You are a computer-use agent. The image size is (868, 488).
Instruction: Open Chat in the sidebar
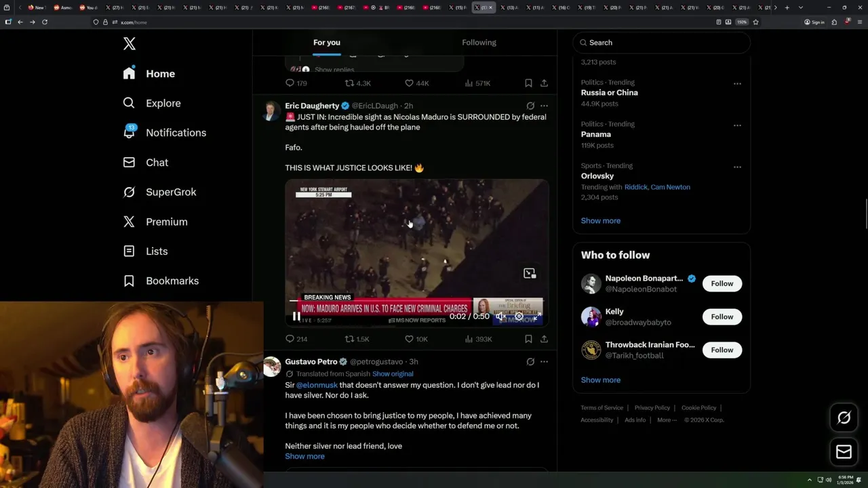tap(145, 163)
